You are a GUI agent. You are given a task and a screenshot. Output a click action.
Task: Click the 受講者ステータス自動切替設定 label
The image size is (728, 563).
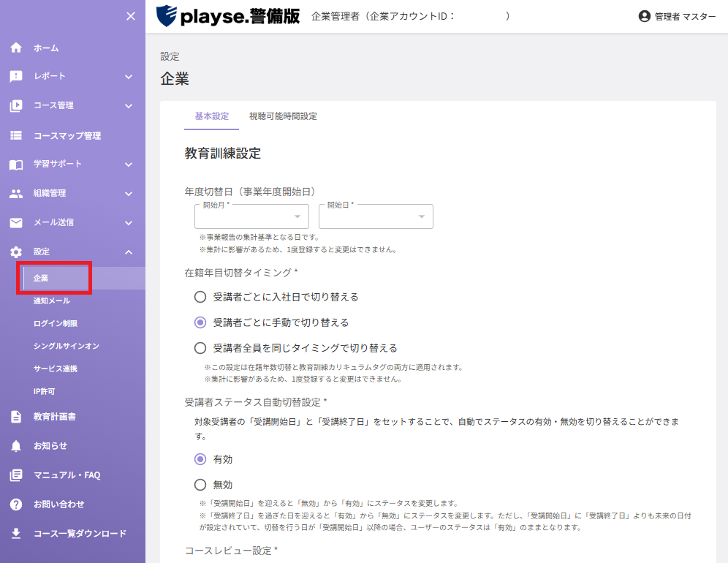pyautogui.click(x=255, y=402)
